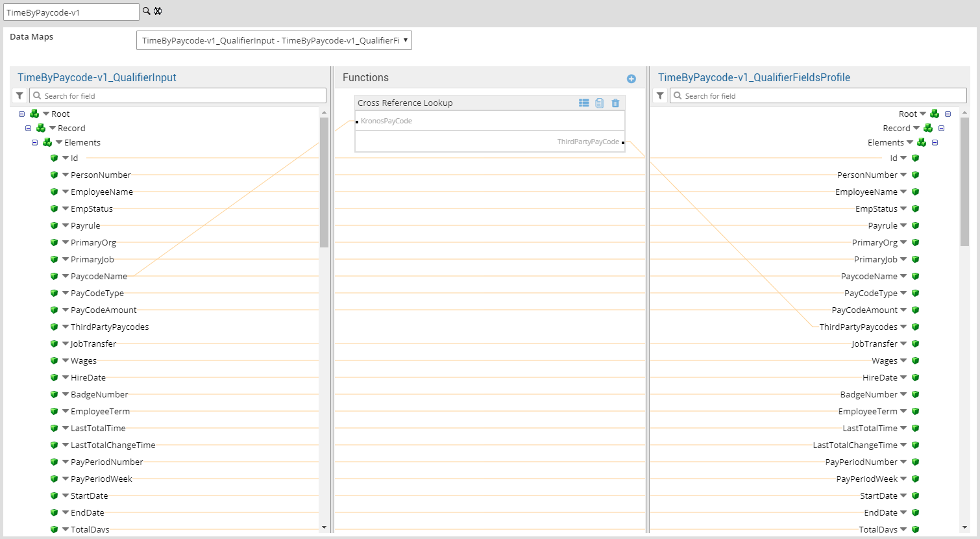Add a new function with plus icon
This screenshot has height=539, width=980.
click(631, 79)
